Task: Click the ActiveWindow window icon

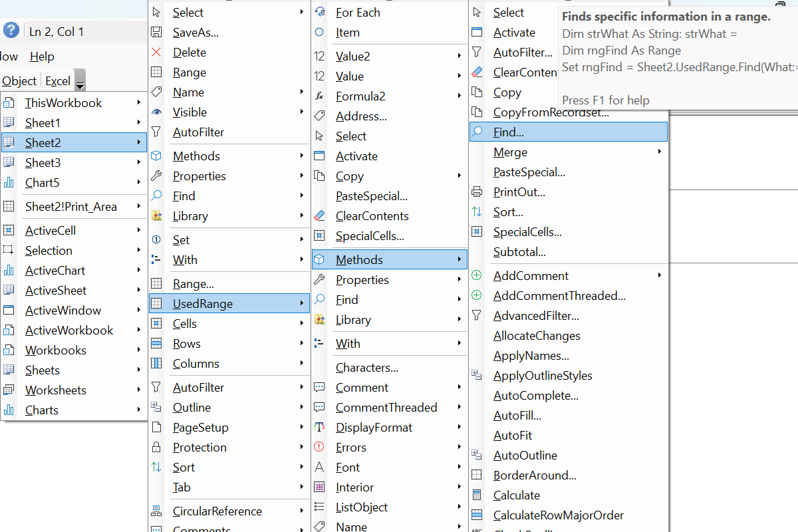Action: (9, 310)
